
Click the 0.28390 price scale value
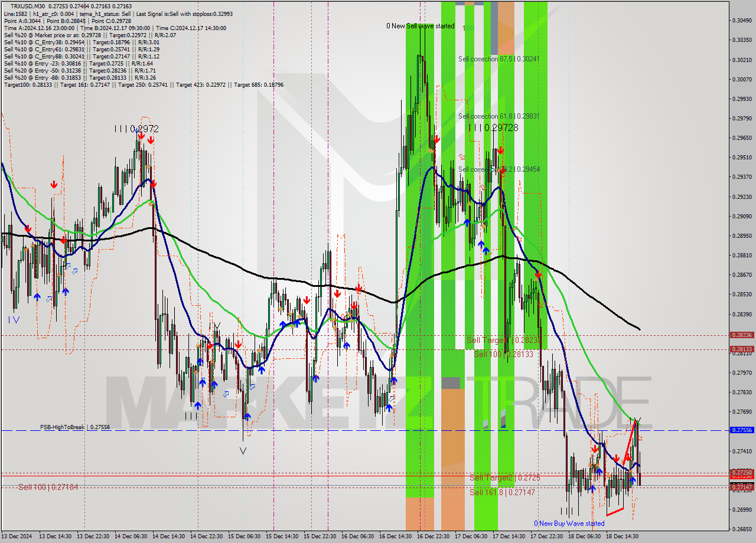(x=742, y=314)
